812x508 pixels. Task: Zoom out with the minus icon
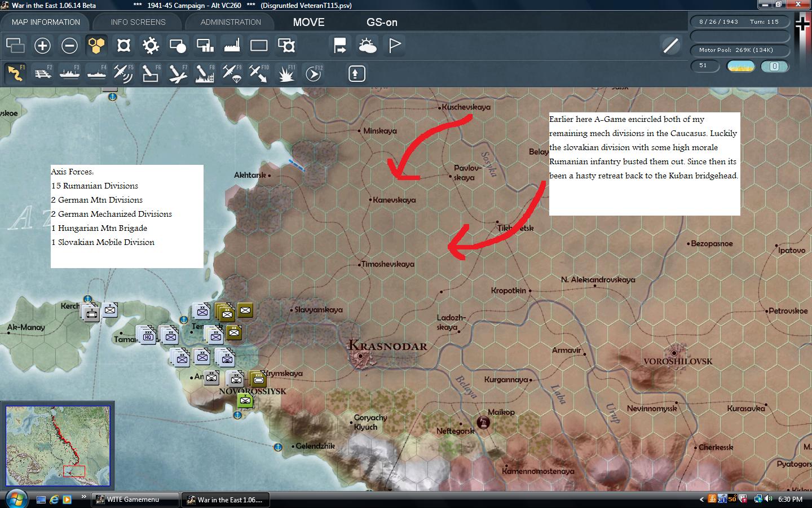69,46
